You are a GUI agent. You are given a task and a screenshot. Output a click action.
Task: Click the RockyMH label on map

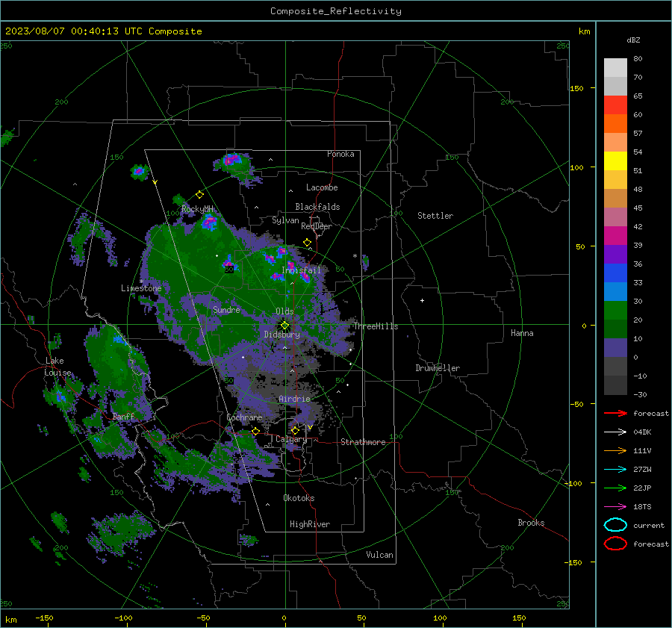click(197, 209)
